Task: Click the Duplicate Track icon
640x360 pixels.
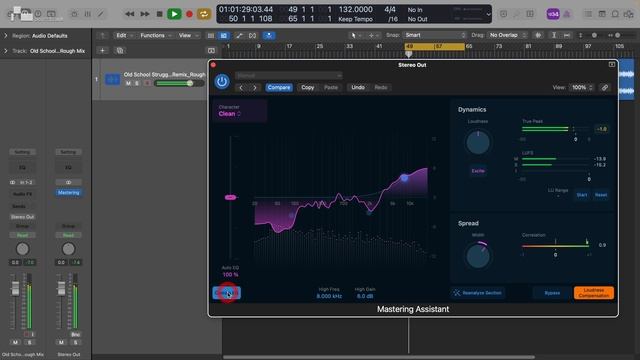Action: 120,51
